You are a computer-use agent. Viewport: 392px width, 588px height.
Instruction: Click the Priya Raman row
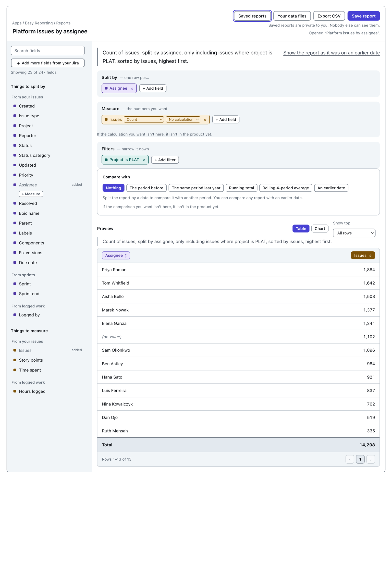[238, 270]
